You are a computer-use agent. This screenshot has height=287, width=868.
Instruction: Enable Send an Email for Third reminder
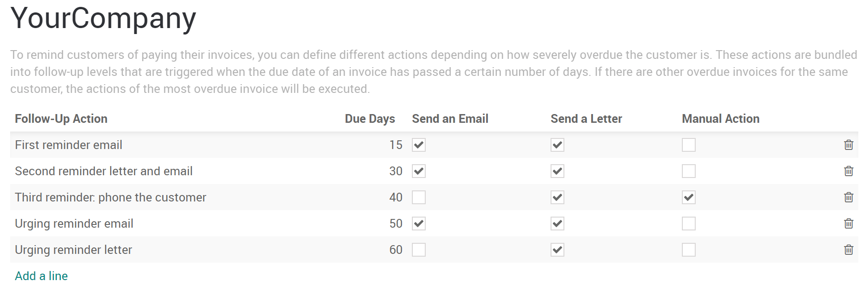coord(419,197)
